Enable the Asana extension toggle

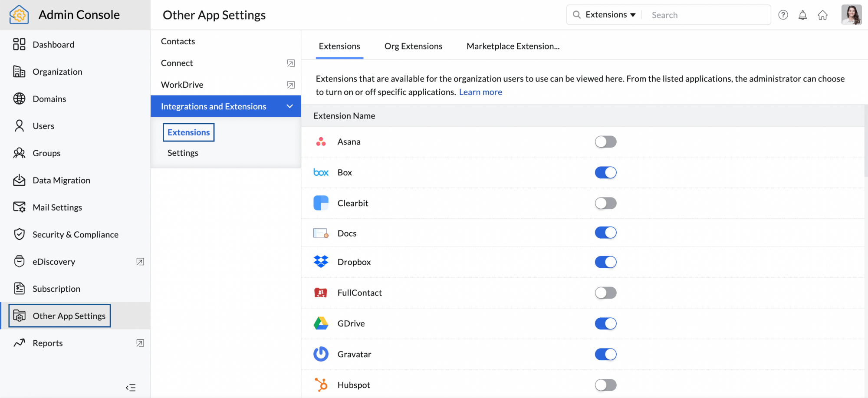(x=605, y=141)
